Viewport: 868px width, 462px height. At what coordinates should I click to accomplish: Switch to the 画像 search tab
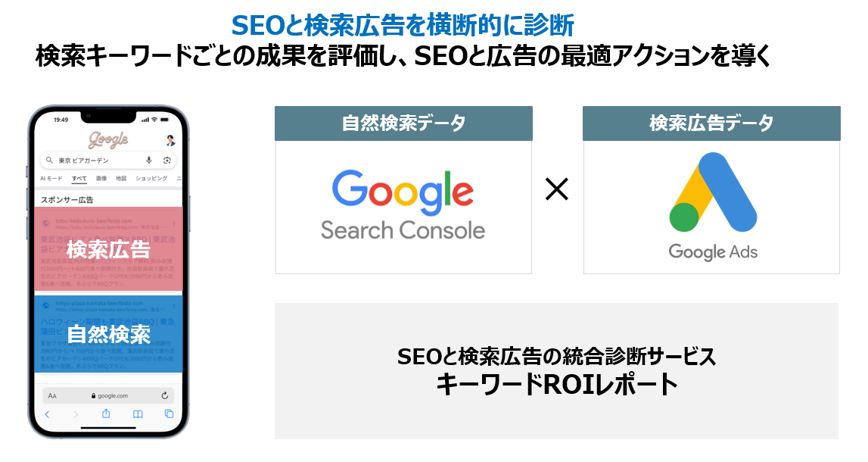pyautogui.click(x=101, y=179)
